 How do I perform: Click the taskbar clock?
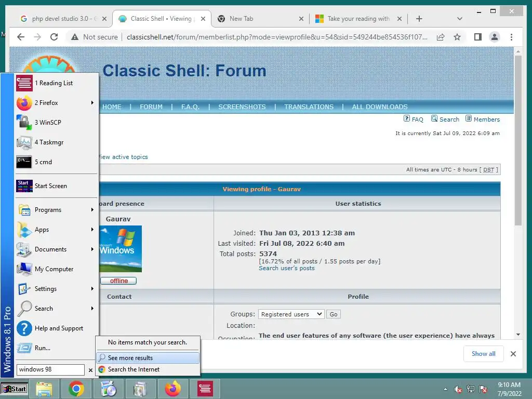point(509,389)
